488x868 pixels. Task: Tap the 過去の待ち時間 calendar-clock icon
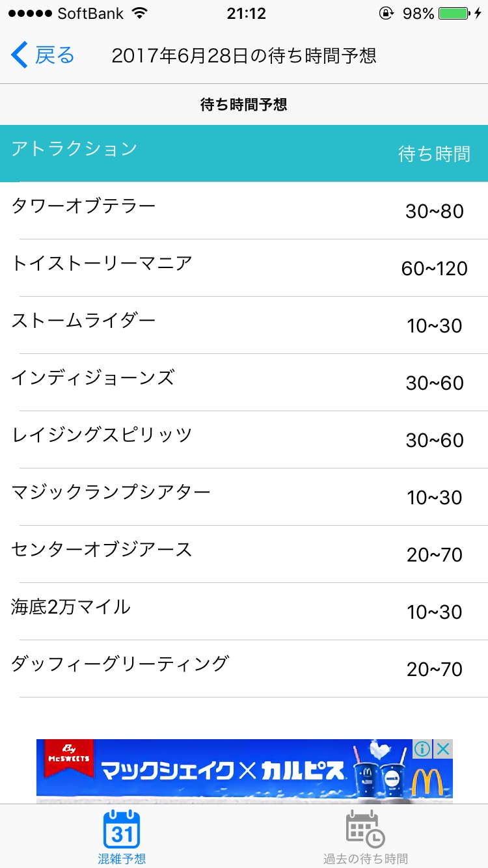pyautogui.click(x=365, y=829)
